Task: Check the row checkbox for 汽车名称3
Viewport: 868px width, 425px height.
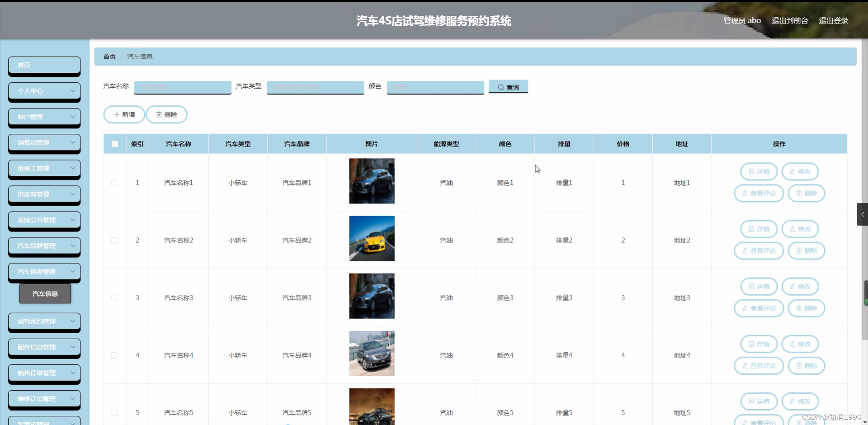Action: click(113, 297)
